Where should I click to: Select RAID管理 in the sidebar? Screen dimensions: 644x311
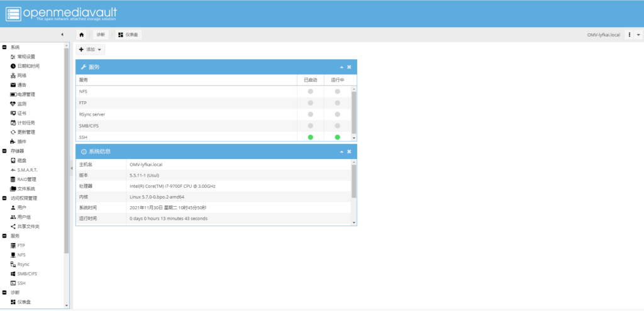[26, 179]
